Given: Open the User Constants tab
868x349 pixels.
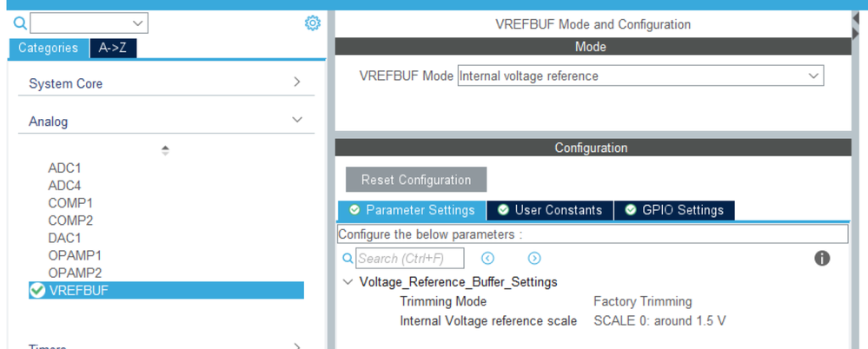Looking at the screenshot, I should point(550,210).
